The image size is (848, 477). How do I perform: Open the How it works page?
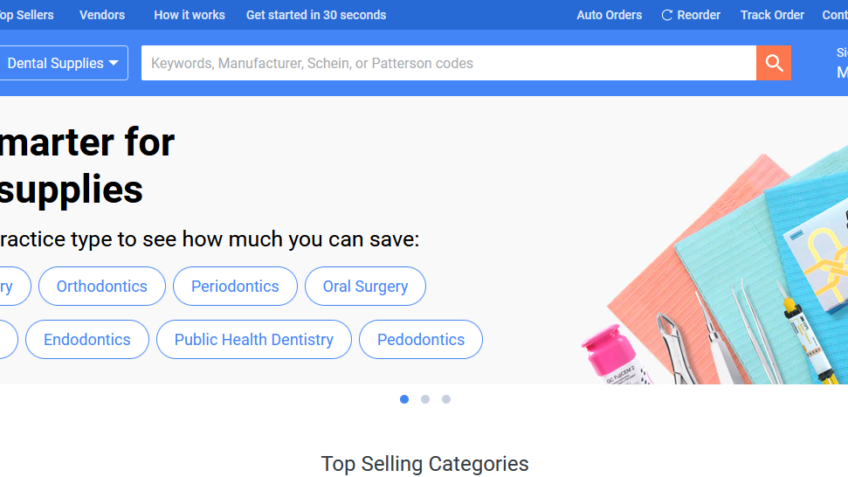[x=189, y=15]
